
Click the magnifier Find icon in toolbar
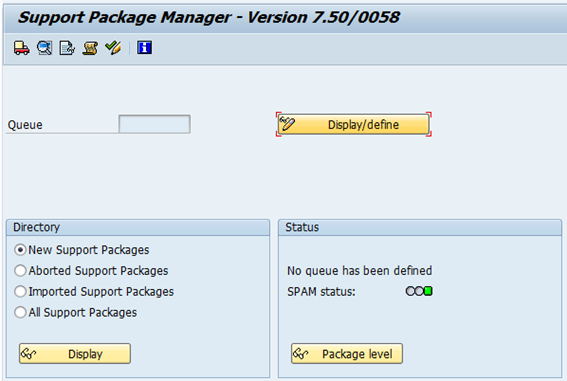click(x=44, y=48)
